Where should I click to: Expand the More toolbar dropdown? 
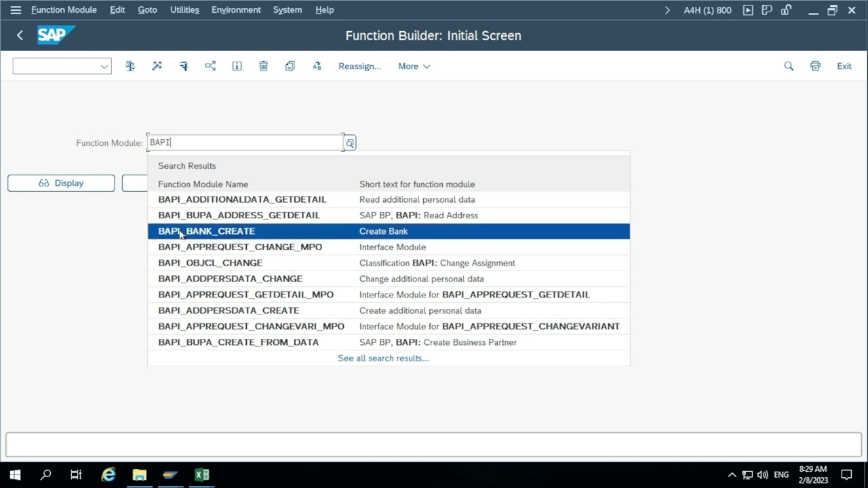(x=414, y=66)
